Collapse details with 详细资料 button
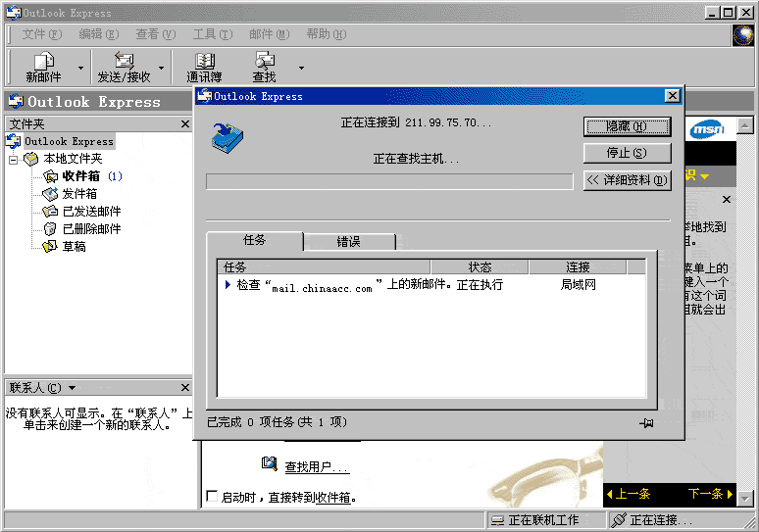The width and height of the screenshot is (759, 532). pyautogui.click(x=627, y=180)
